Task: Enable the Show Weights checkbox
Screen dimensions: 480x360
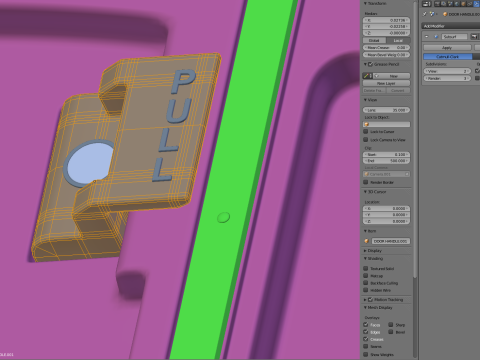Action: [x=366, y=354]
